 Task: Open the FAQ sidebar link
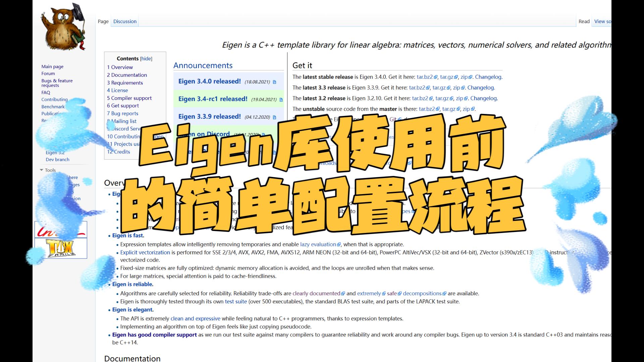[x=46, y=93]
